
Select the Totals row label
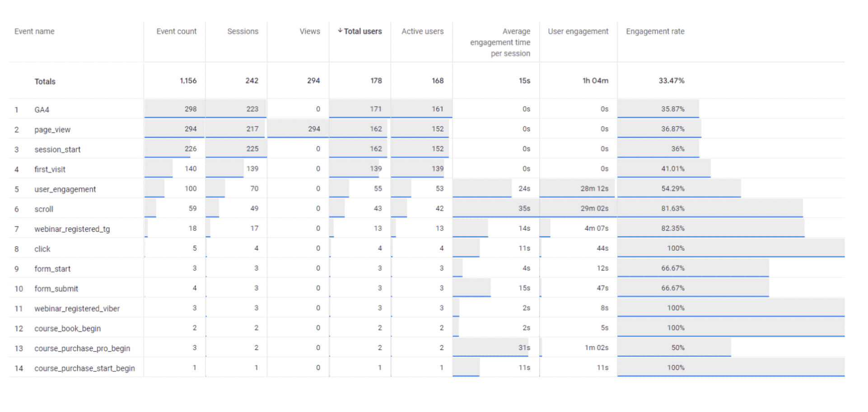(45, 82)
